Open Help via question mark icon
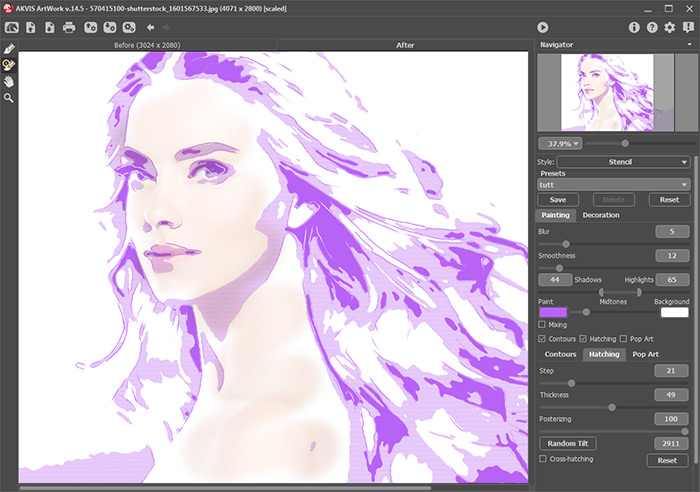Image resolution: width=700 pixels, height=492 pixels. (x=652, y=27)
